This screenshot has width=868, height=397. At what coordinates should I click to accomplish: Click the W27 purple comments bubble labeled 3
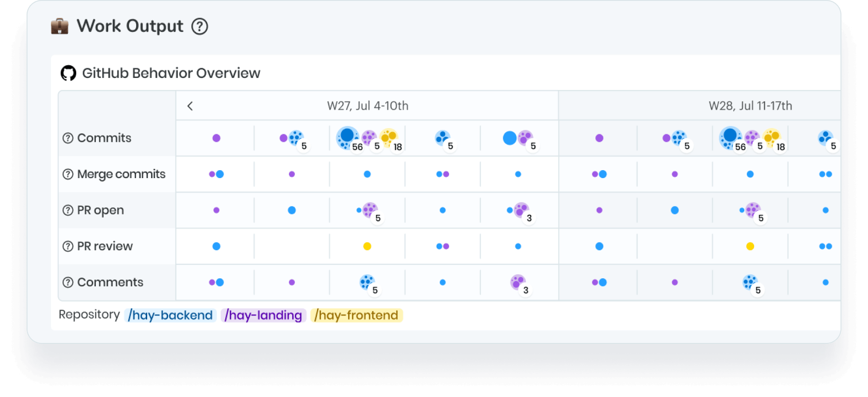518,282
